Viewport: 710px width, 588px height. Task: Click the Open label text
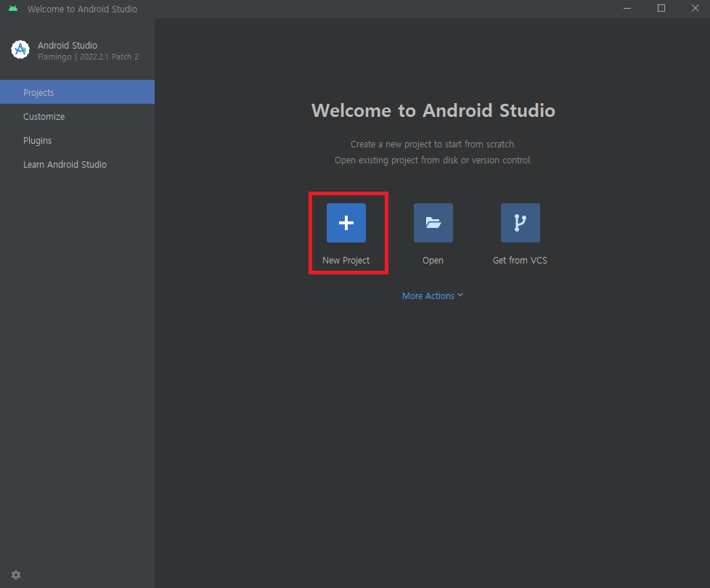coord(433,261)
